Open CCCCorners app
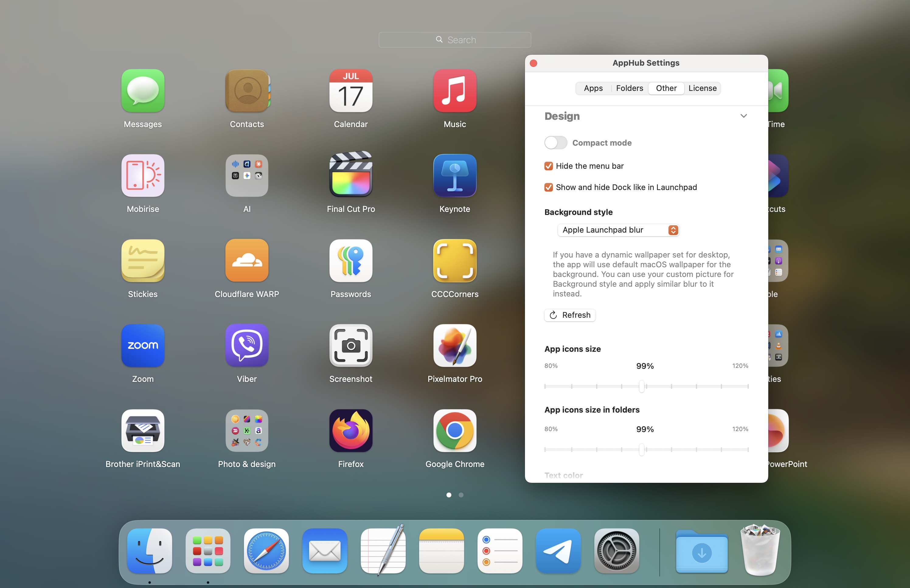The image size is (910, 588). point(455,261)
